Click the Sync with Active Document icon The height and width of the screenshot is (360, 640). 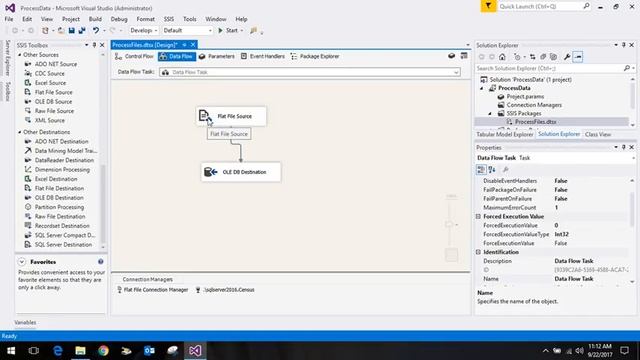[x=532, y=57]
